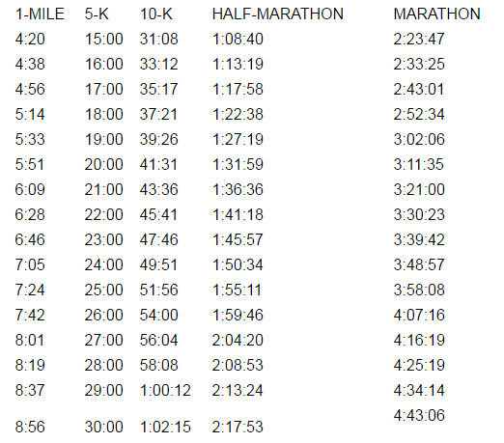Screen dimensions: 504x443
Task: Click marathon time 2:23:47
Action: [x=419, y=40]
